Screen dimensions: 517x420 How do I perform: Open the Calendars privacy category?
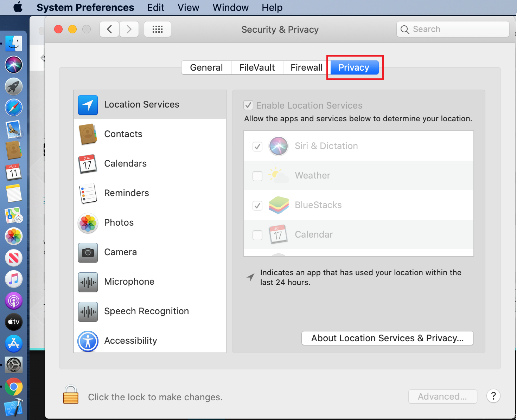click(x=150, y=163)
